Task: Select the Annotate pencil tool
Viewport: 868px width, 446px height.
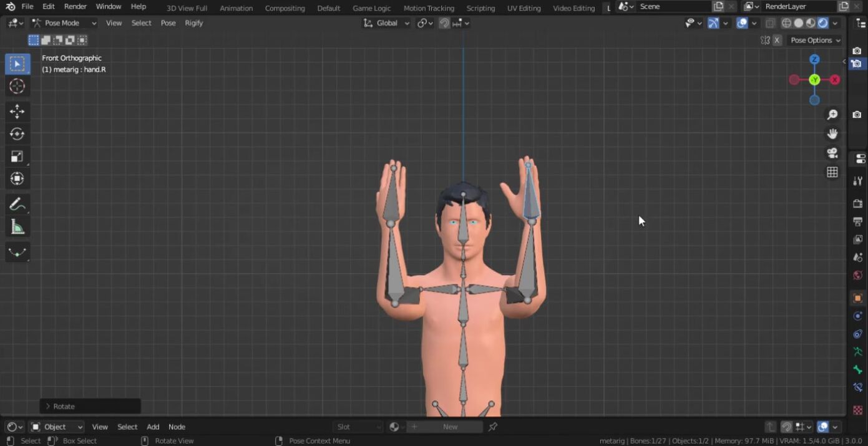Action: [17, 205]
